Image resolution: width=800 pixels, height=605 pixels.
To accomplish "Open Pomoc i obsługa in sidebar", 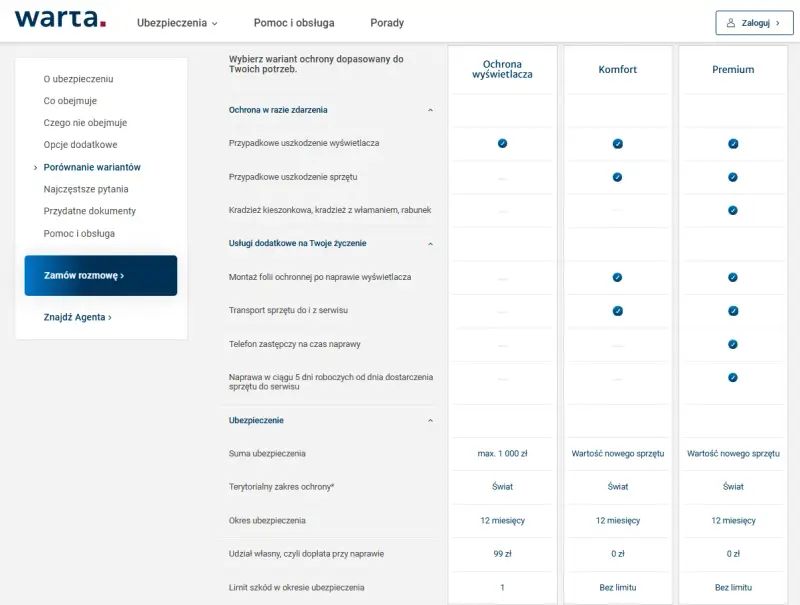I will pos(79,234).
